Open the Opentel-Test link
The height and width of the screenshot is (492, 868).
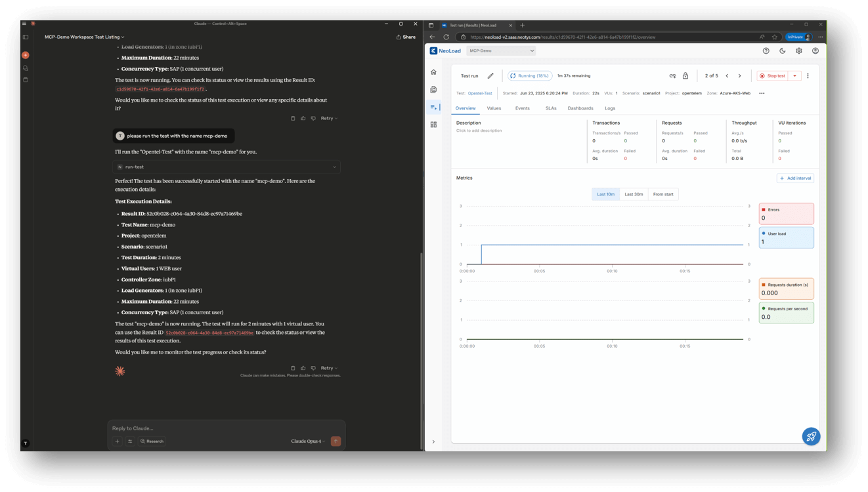[x=480, y=93]
